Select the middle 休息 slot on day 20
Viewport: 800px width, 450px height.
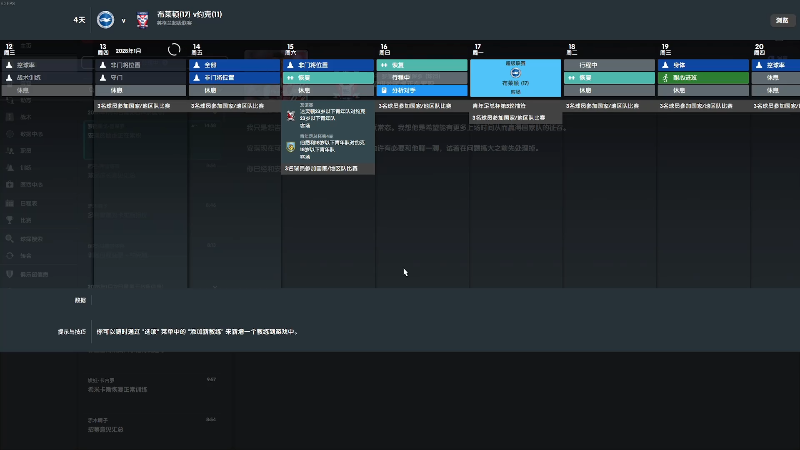[x=776, y=78]
